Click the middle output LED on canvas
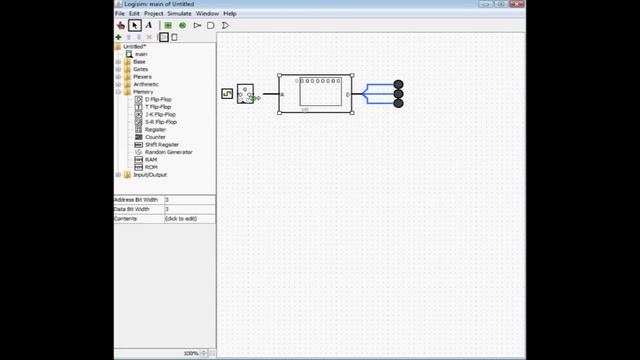Viewport: 640px width, 360px height. (398, 94)
